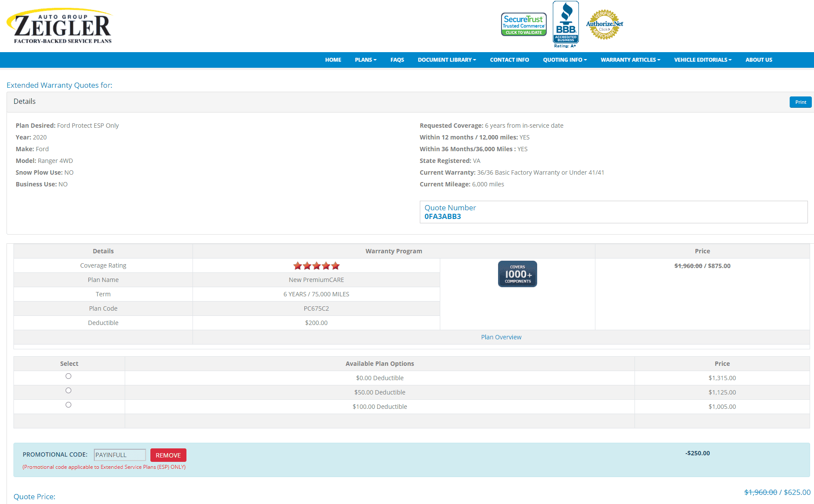Click the Quote Price label

34,497
